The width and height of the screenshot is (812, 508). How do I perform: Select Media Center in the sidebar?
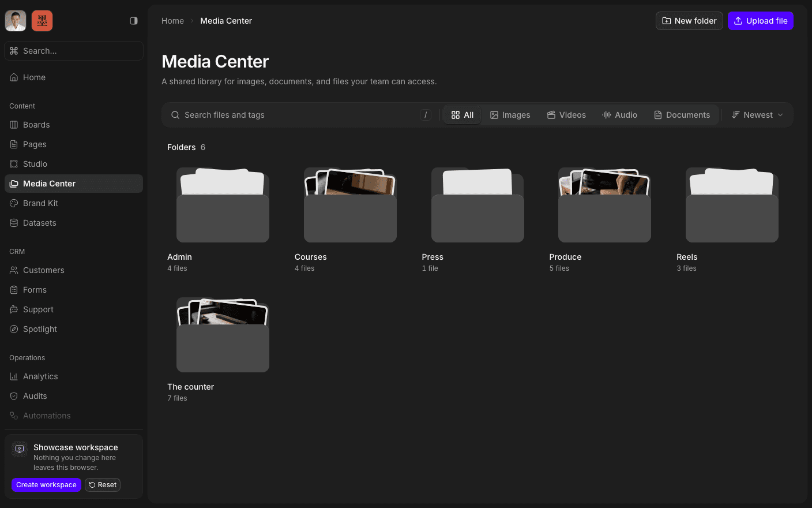[74, 184]
